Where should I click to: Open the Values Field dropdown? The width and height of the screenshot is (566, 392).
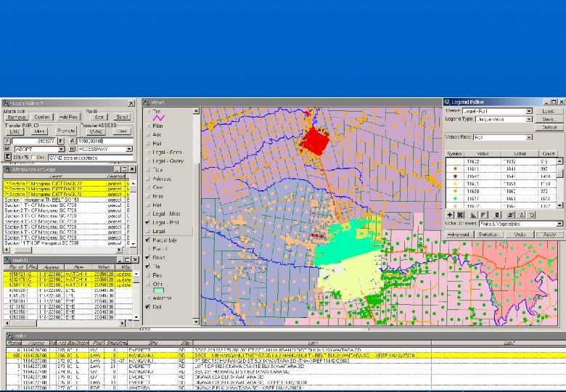click(x=529, y=137)
